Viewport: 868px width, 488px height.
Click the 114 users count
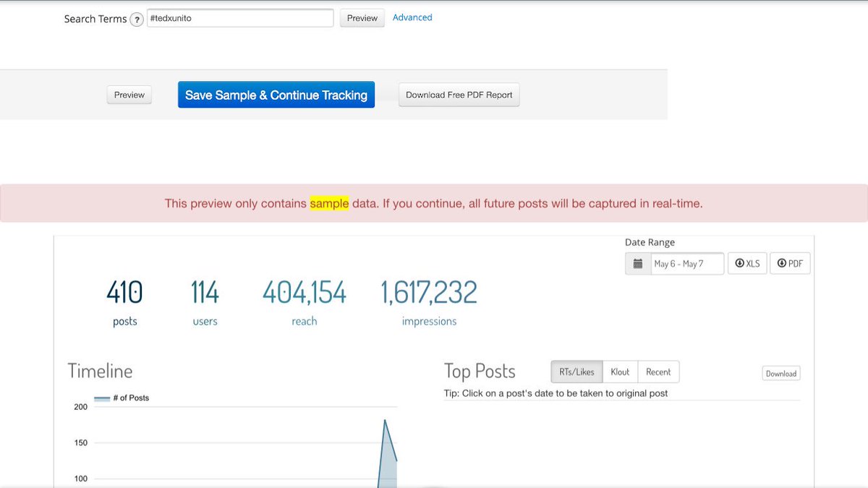click(205, 293)
